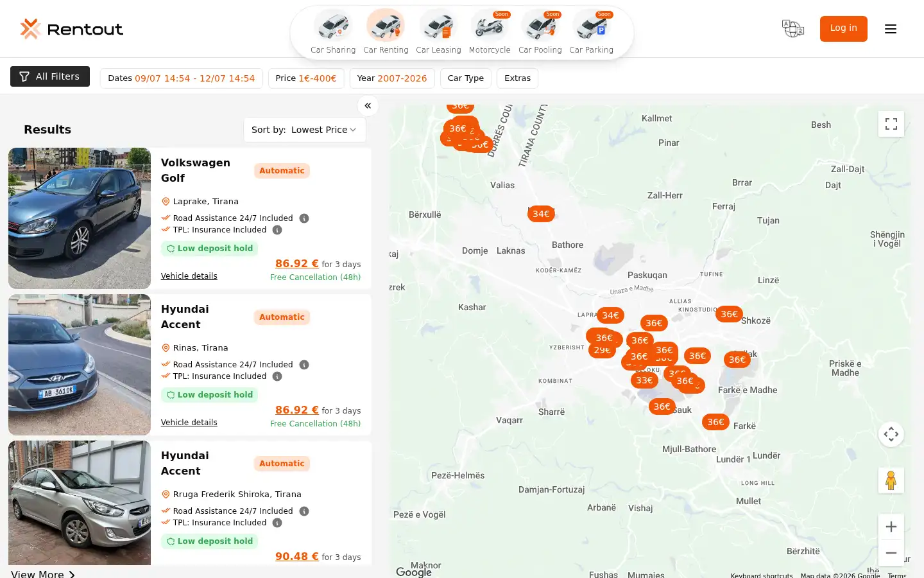The image size is (924, 578).
Task: Show TPL Insurance info for Volkswagen Golf
Action: (277, 230)
